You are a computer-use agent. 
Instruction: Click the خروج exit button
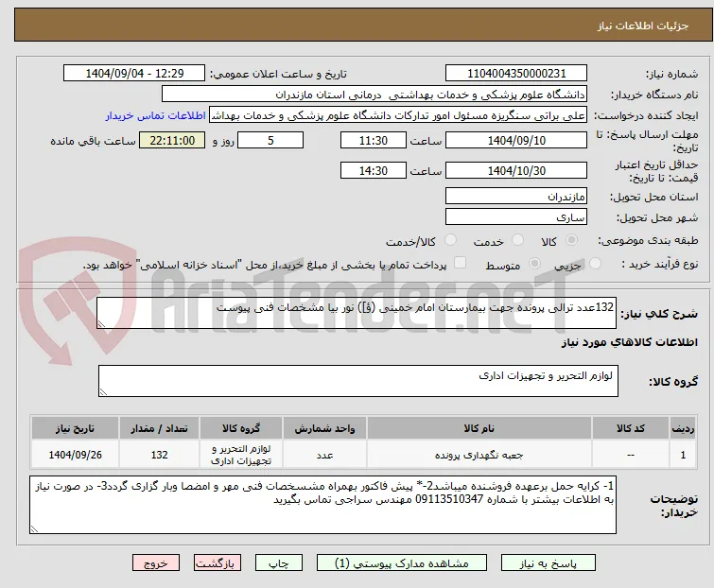(x=156, y=563)
